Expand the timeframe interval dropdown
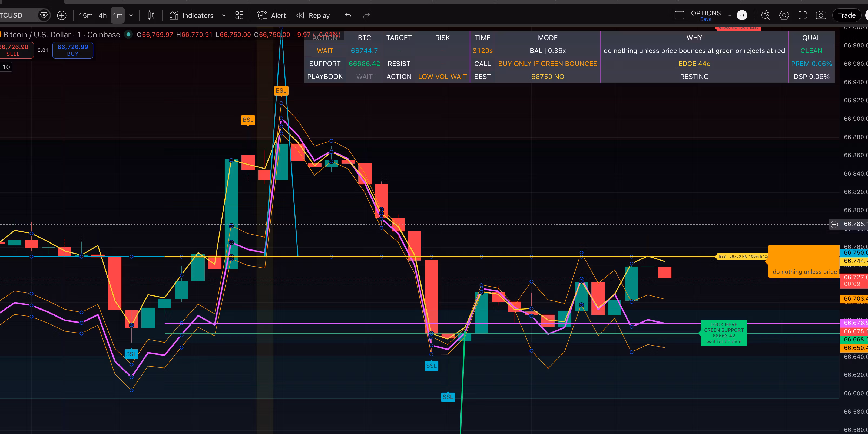 [131, 15]
